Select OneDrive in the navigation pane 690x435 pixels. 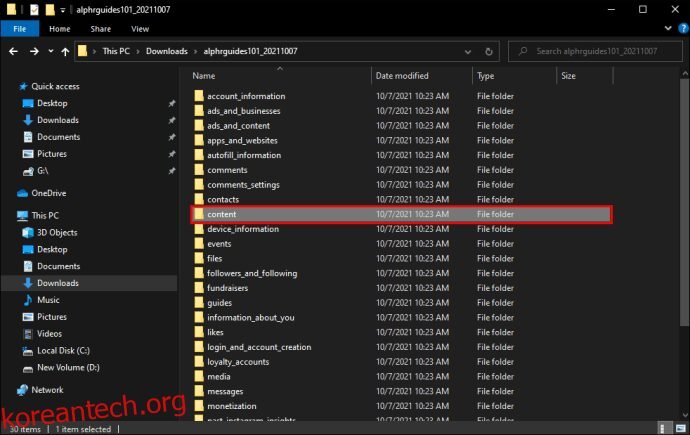coord(48,193)
